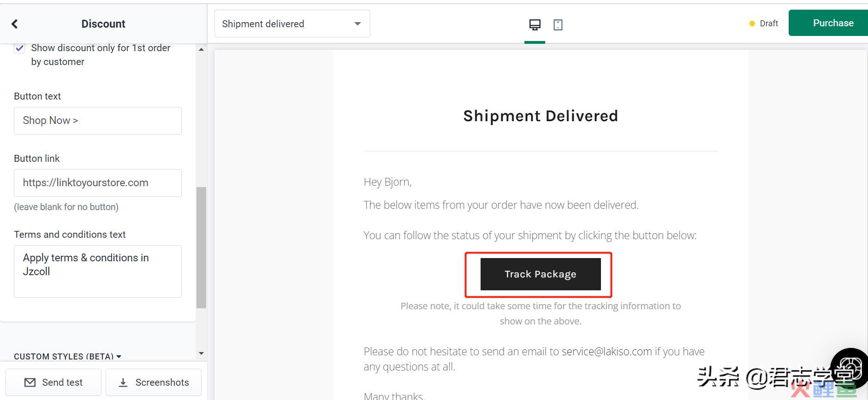Click the Screenshots button
This screenshot has width=868, height=400.
pos(154,382)
